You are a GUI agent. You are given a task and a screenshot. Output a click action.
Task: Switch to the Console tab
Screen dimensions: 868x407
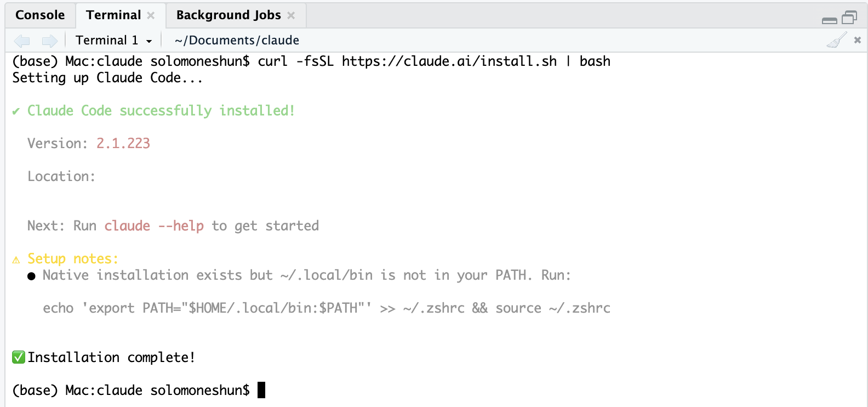click(x=40, y=15)
